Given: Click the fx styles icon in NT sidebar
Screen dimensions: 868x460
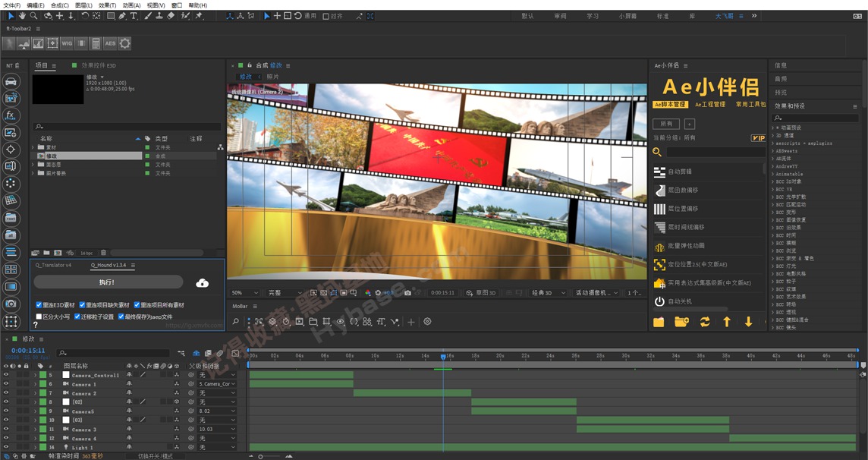Looking at the screenshot, I should (11, 115).
